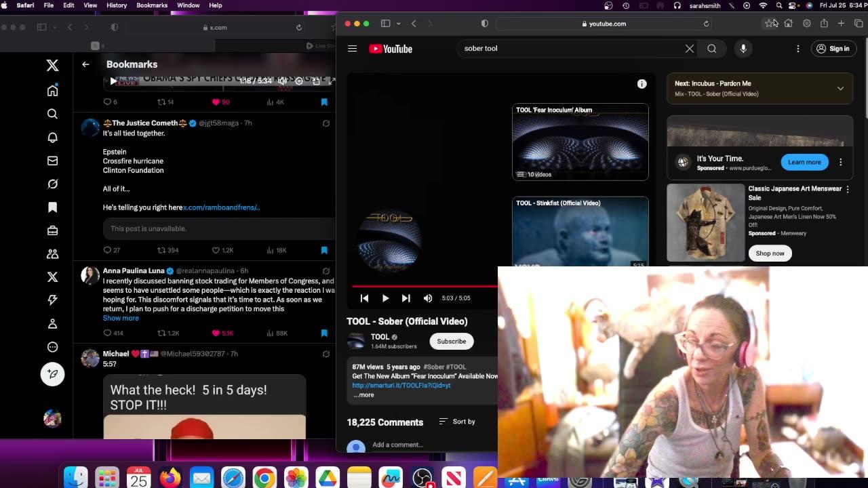
Task: Launch Google Chrome from the Dock
Action: [x=264, y=478]
